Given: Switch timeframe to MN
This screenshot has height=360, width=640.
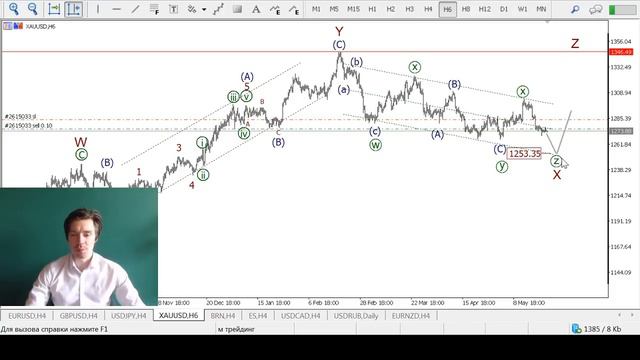Looking at the screenshot, I should pos(541,9).
